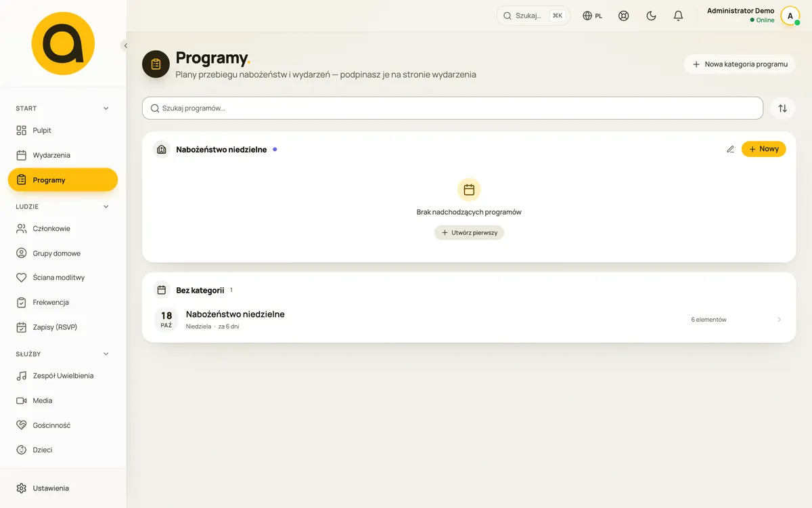Collapse the LUDZIE section chevron
The width and height of the screenshot is (812, 508).
point(106,207)
